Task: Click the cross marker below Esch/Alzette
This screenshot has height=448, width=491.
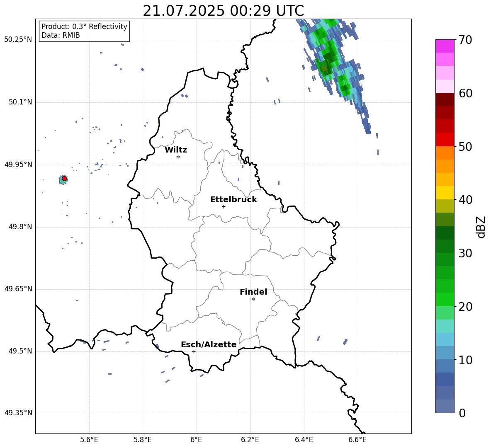Action: tap(194, 351)
